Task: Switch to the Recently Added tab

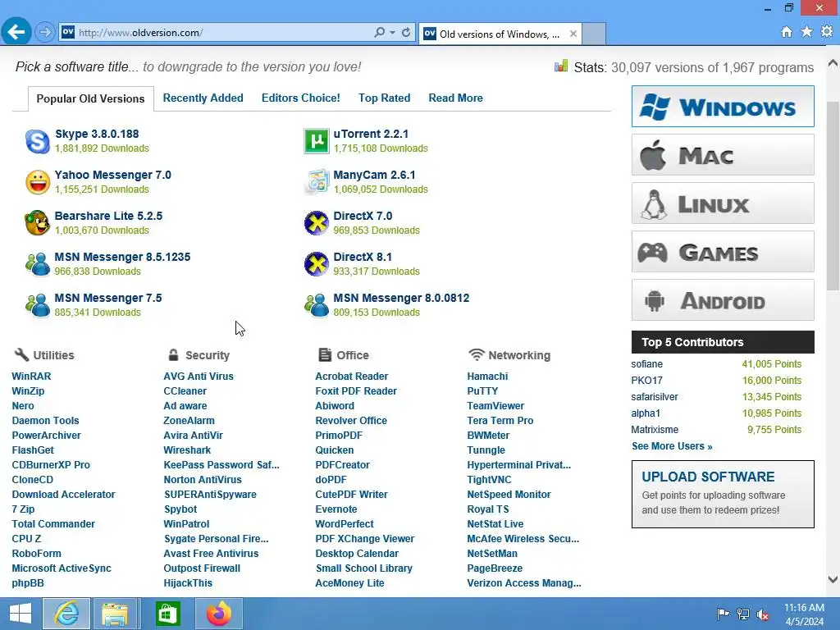Action: point(203,98)
